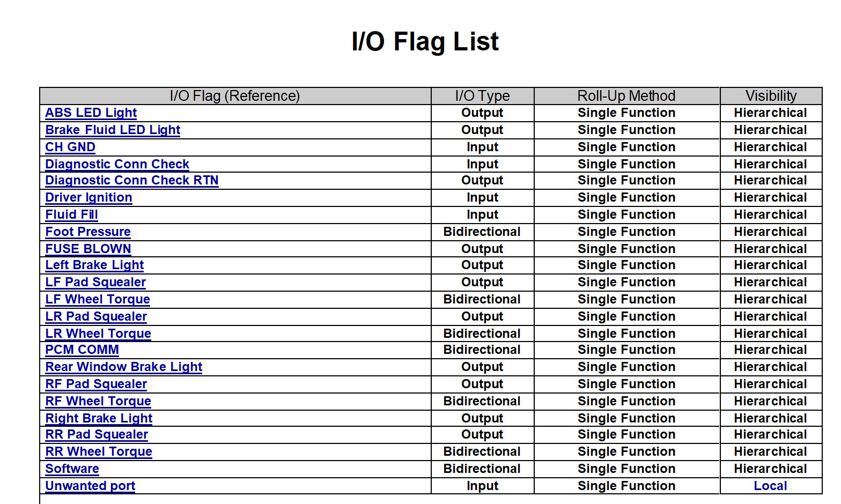This screenshot has width=841, height=504.
Task: Open the FUSE BLOWN flag link
Action: tap(88, 249)
